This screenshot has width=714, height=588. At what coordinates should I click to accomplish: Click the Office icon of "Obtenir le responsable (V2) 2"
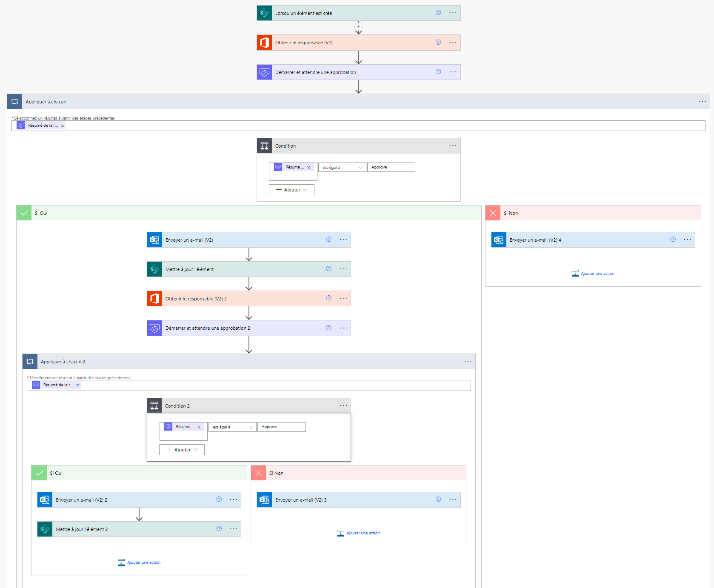[154, 299]
